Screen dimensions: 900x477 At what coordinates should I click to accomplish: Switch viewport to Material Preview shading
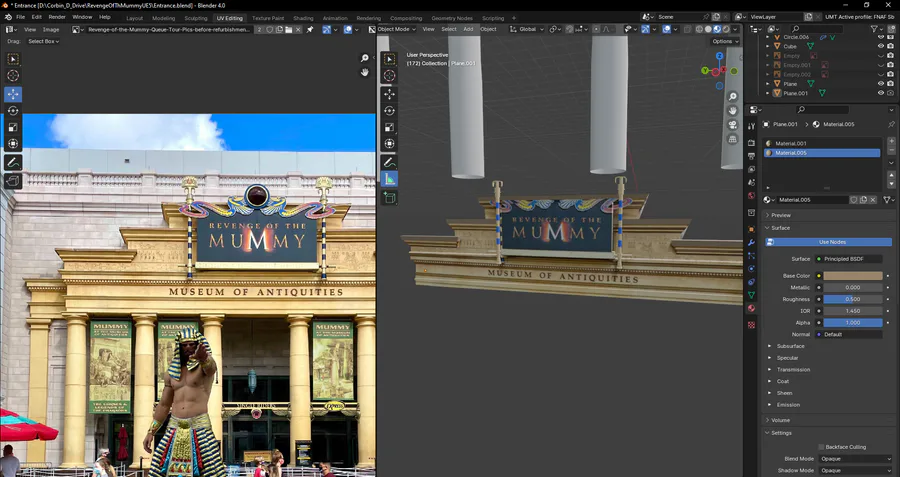717,29
